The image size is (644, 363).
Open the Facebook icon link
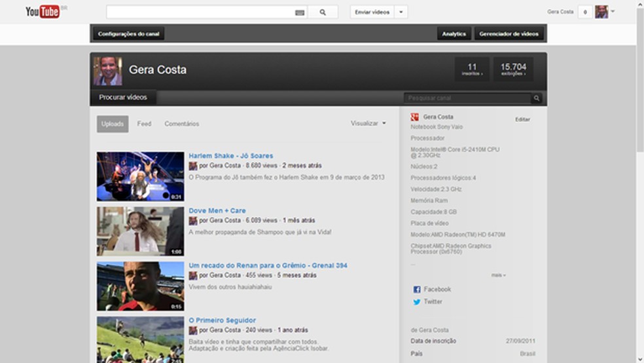click(x=417, y=290)
